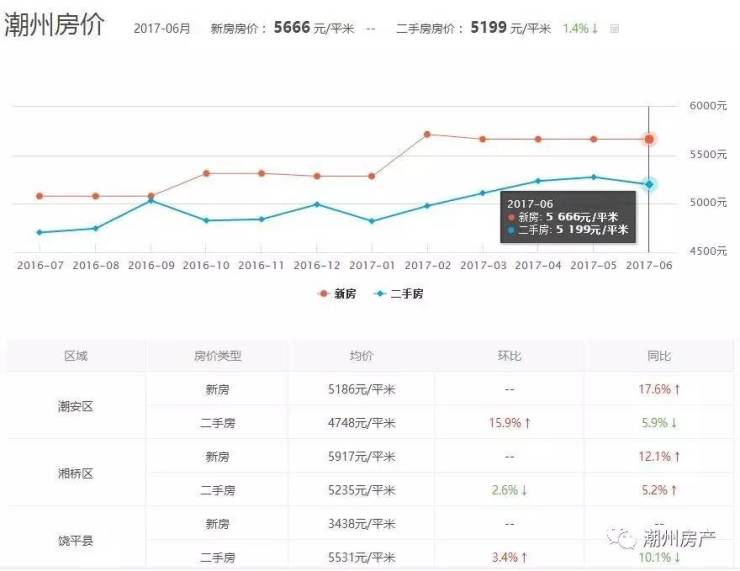Select the 新房 point at 2017-02
Screen dimensions: 740x571
pyautogui.click(x=427, y=134)
